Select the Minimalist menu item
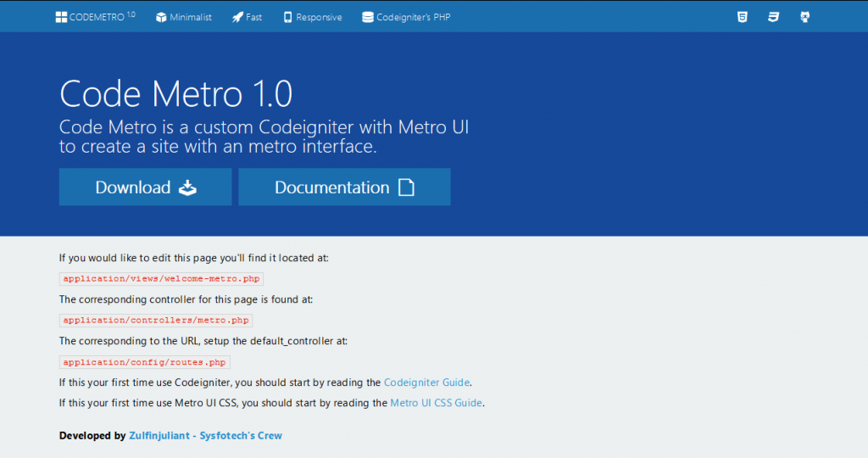The height and width of the screenshot is (458, 868). (184, 17)
